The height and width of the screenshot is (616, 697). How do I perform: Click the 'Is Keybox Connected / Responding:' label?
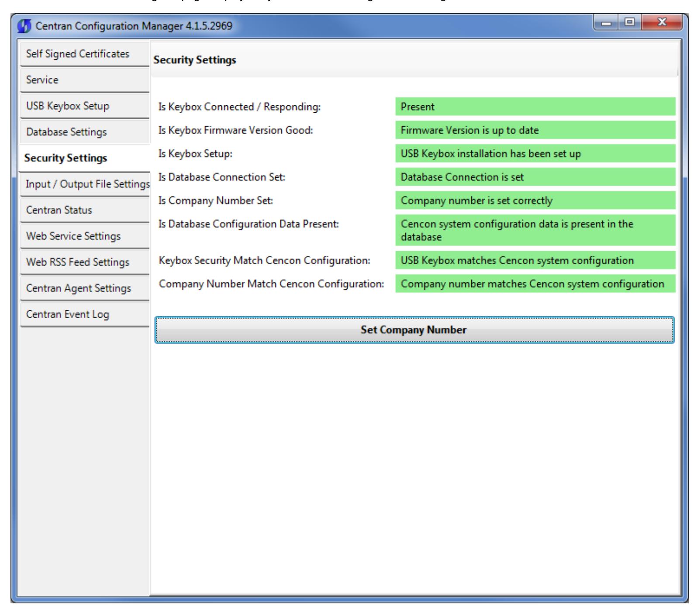pos(240,107)
